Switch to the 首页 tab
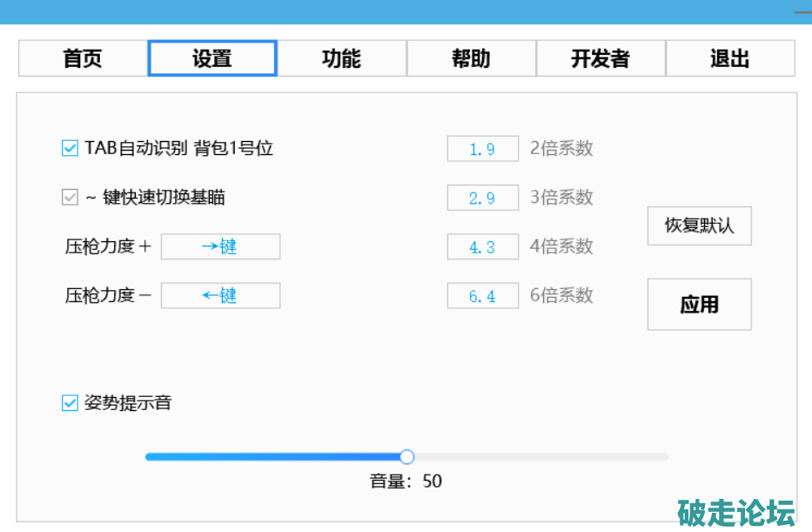This screenshot has width=812, height=532. pyautogui.click(x=83, y=59)
